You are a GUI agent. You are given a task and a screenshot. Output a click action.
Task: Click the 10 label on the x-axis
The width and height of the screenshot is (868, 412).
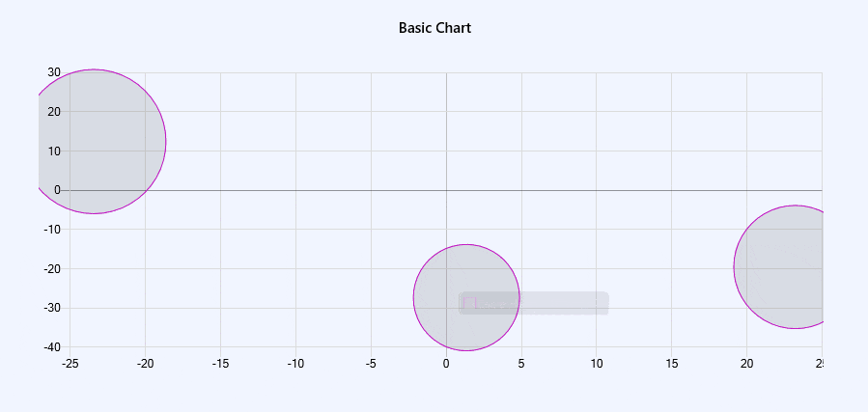[596, 364]
